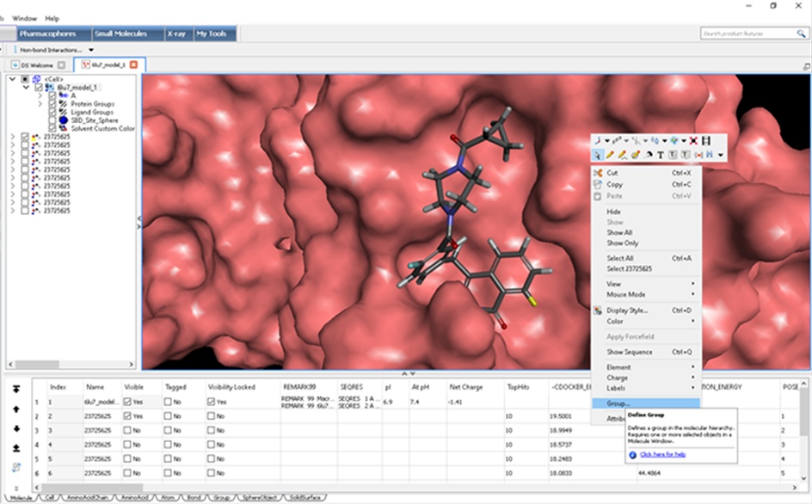Click the Name column header
812x504 pixels.
pyautogui.click(x=95, y=387)
